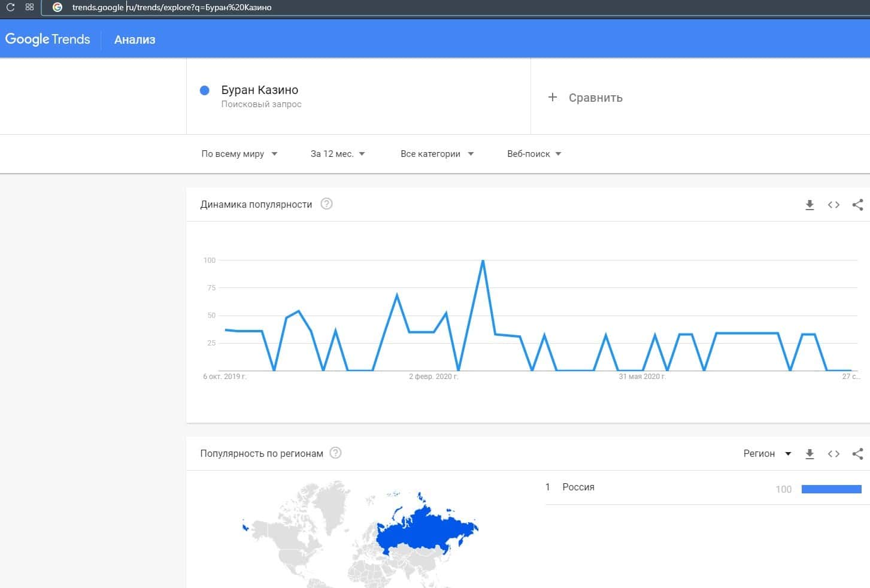Viewport: 870px width, 588px height.
Task: Reload the page with the browser refresh icon
Action: coord(10,7)
